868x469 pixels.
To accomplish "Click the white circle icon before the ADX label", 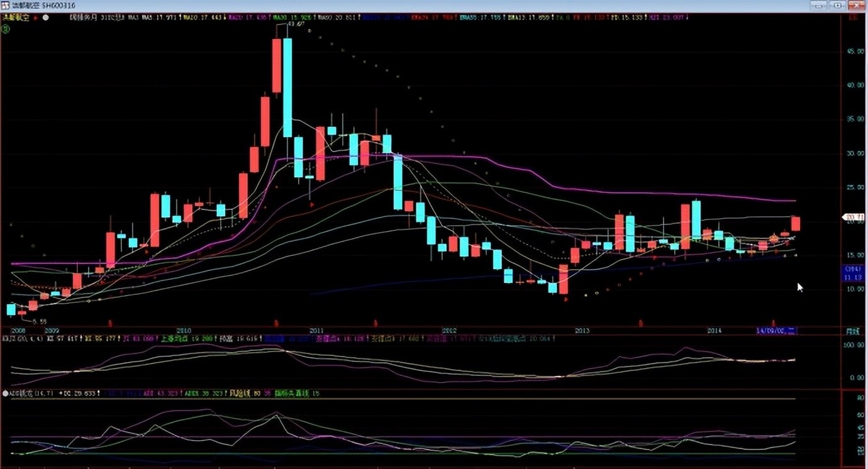I will (x=6, y=393).
